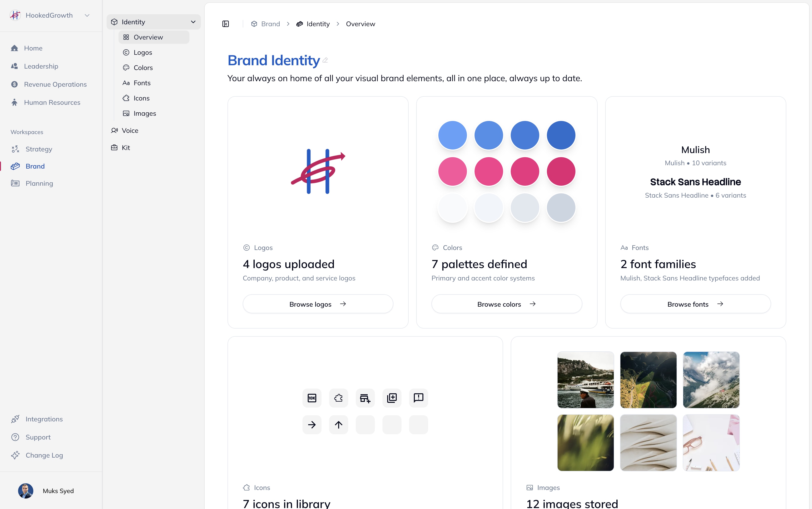Click the add business storefront icon tile
The image size is (812, 509).
[365, 398]
